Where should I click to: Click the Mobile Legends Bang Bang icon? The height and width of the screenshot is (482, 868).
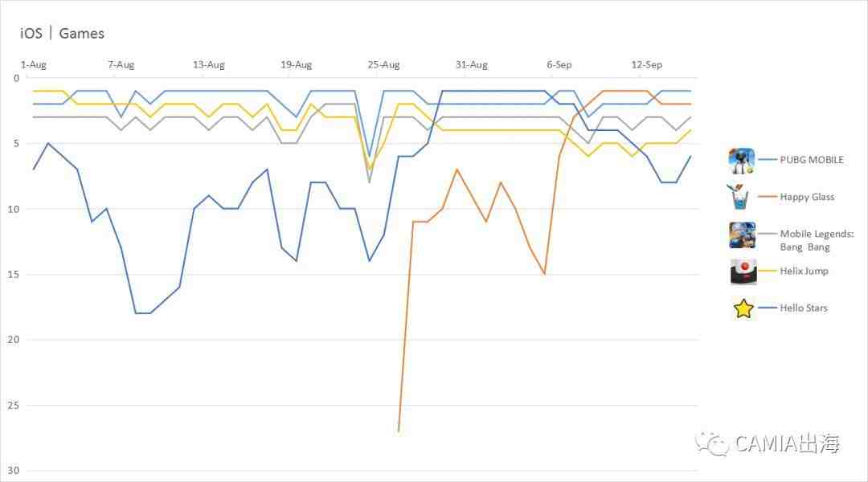[743, 235]
